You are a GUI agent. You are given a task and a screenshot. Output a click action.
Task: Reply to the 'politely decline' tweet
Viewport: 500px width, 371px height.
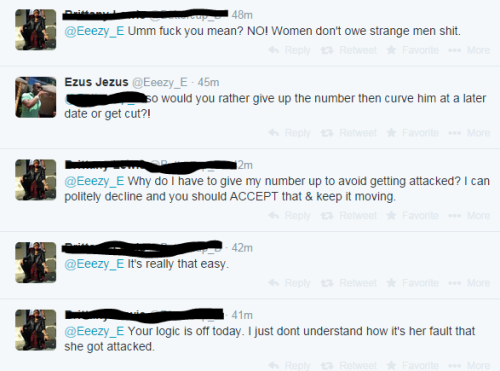point(289,216)
